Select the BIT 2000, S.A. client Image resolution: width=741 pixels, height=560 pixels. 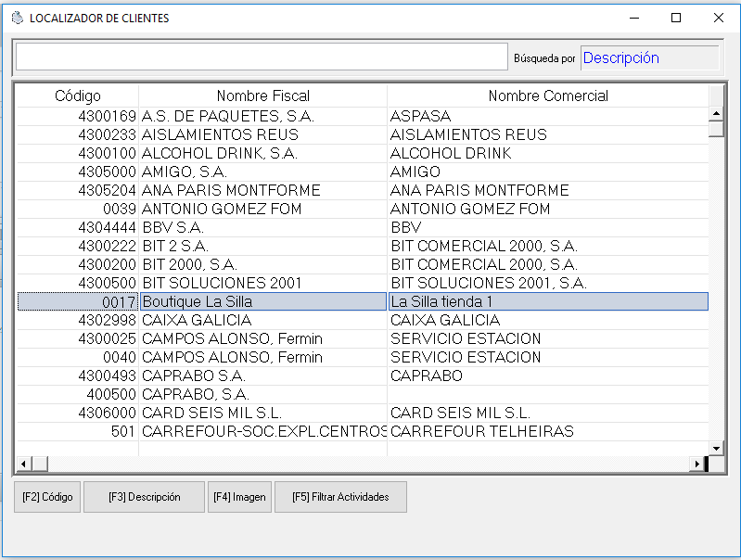click(x=263, y=264)
